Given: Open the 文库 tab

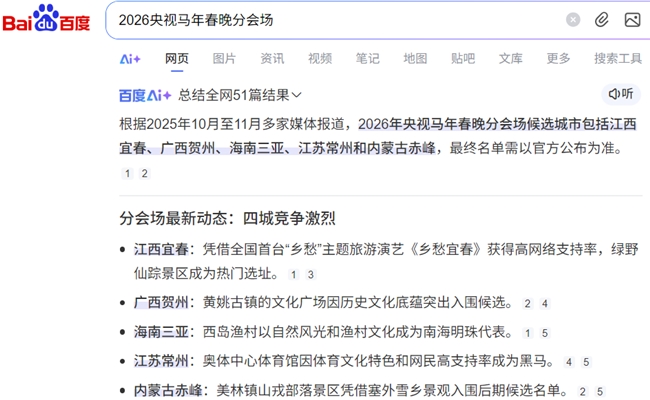Looking at the screenshot, I should coord(511,59).
